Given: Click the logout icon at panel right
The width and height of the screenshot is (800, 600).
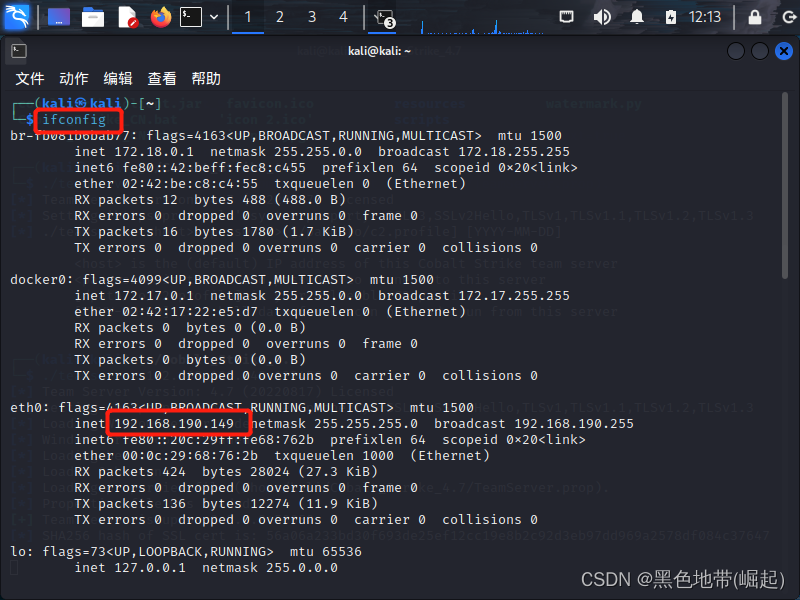Looking at the screenshot, I should (788, 15).
